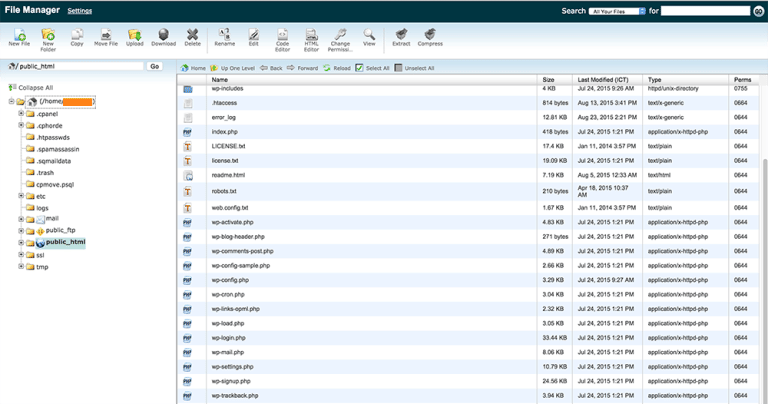Click the Extract toolbar icon
Screen dimensions: 768x404
pyautogui.click(x=401, y=37)
